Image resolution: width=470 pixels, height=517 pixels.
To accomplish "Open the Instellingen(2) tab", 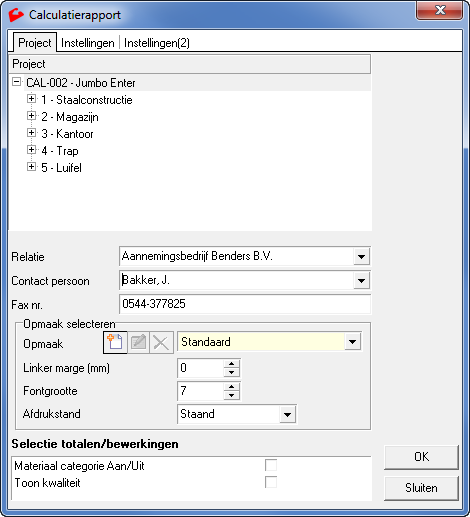I will click(x=157, y=43).
